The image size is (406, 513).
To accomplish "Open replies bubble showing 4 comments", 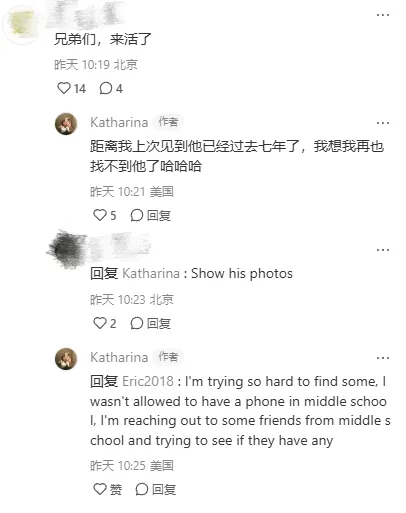I will pyautogui.click(x=105, y=88).
